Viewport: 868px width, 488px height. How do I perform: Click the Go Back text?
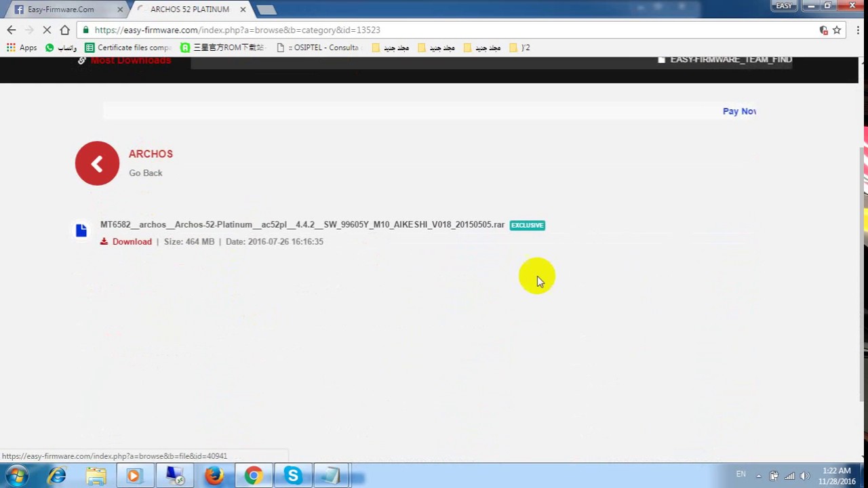(x=146, y=173)
